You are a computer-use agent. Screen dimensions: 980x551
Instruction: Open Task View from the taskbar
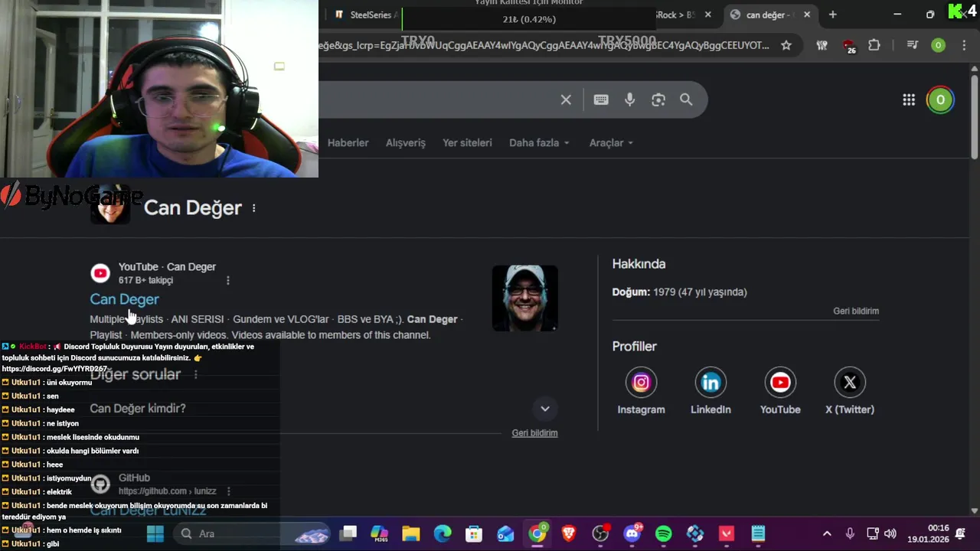(x=348, y=533)
